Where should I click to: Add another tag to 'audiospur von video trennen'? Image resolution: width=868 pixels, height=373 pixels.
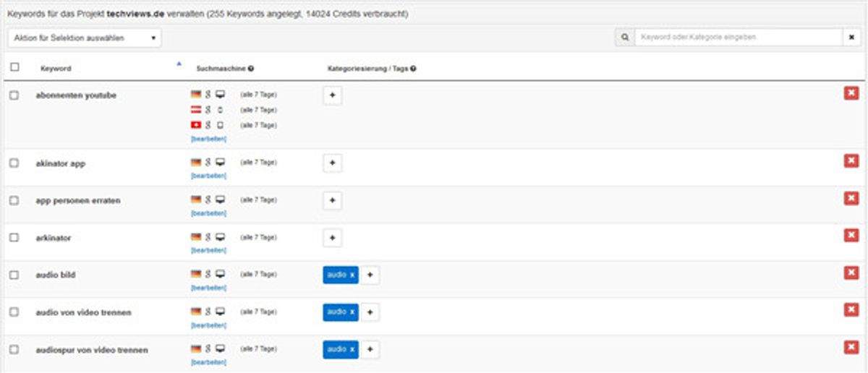[x=370, y=350]
